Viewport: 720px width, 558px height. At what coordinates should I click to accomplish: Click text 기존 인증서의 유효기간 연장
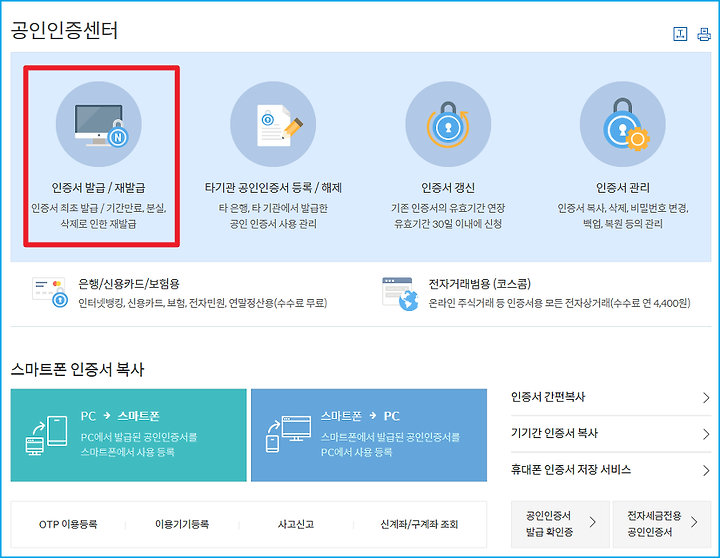pos(448,209)
